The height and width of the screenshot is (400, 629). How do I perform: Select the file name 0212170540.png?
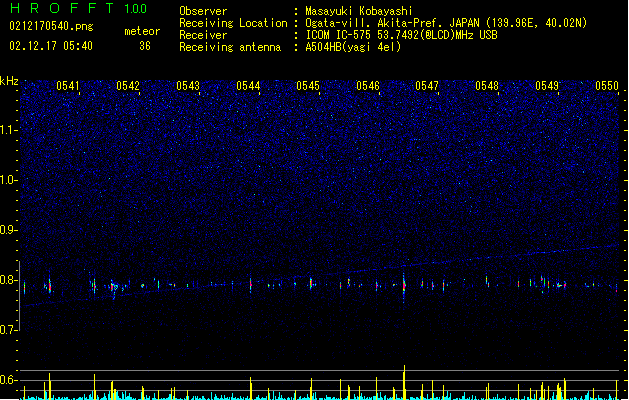coord(51,26)
